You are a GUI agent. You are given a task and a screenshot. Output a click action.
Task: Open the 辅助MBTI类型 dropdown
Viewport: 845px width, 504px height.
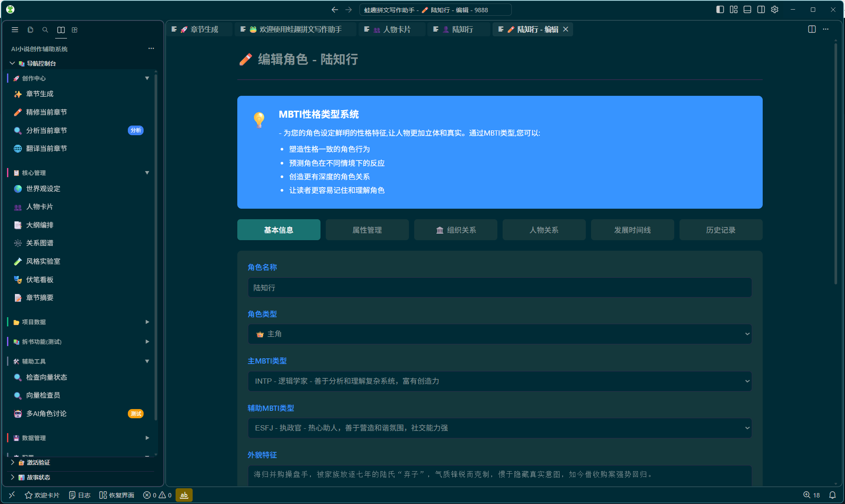pos(500,428)
